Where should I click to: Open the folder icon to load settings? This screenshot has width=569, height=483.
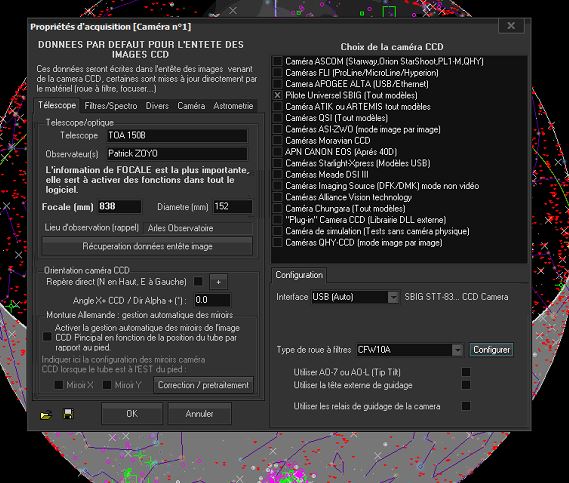(46, 414)
